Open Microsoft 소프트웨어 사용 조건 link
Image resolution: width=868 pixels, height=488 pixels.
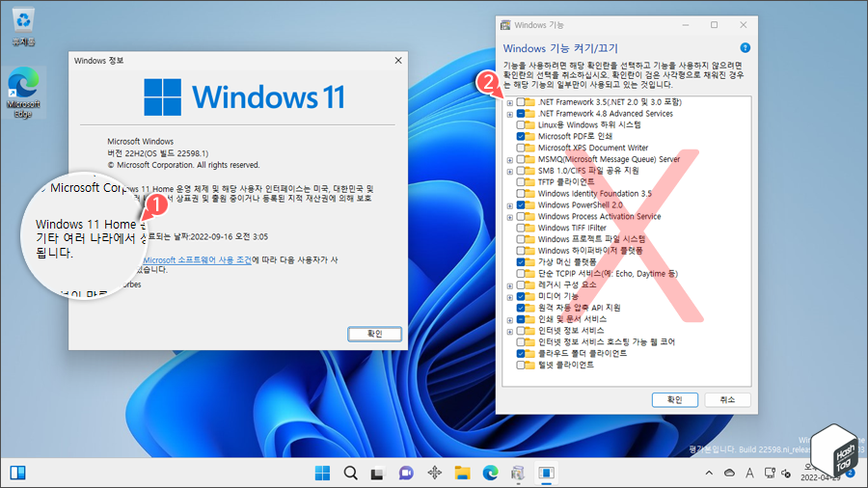197,259
